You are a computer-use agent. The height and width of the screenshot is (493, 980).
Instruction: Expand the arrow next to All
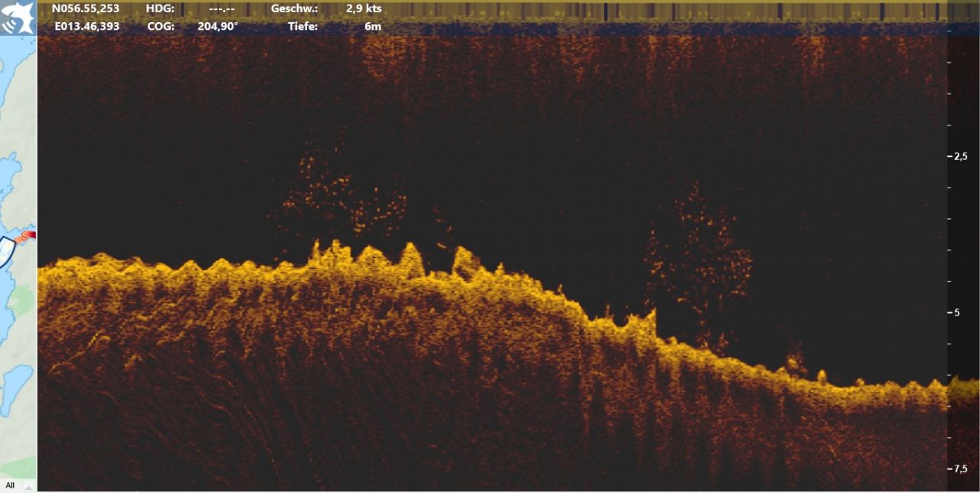30,486
